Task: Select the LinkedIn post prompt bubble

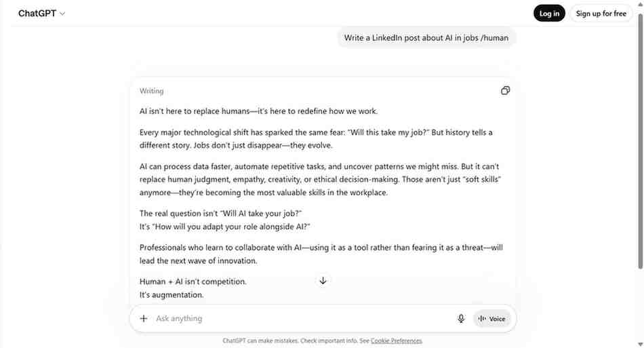Action: point(426,38)
